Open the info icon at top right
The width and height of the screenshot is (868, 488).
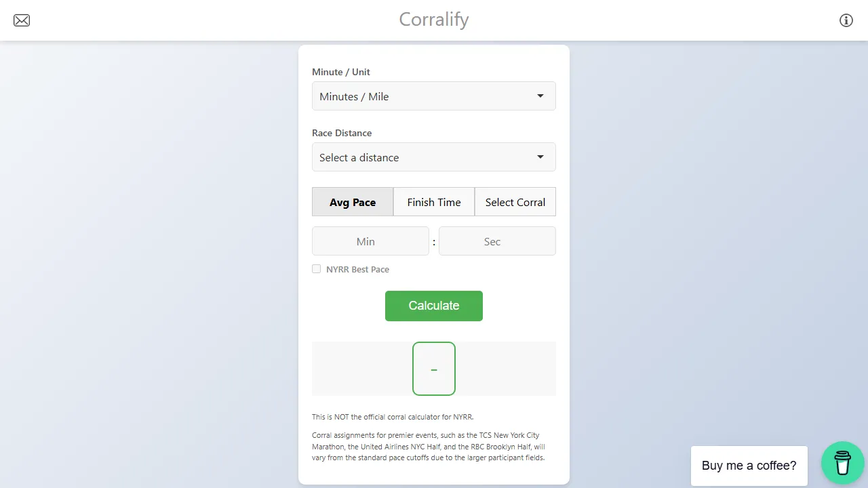(x=846, y=20)
